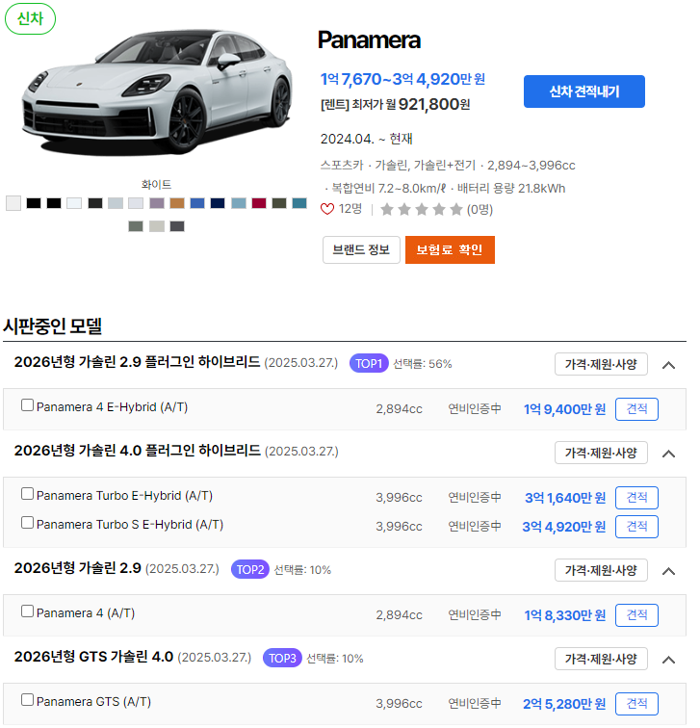Viewport: 700px width, 728px height.
Task: Click the TOP1 badge
Action: [369, 364]
